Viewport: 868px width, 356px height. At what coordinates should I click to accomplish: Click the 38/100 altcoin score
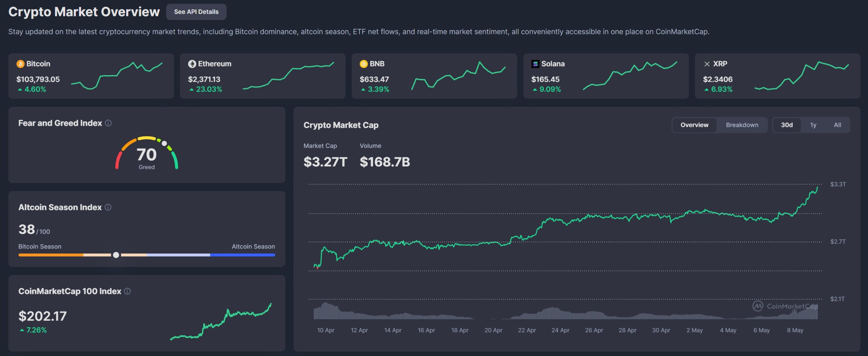click(34, 230)
